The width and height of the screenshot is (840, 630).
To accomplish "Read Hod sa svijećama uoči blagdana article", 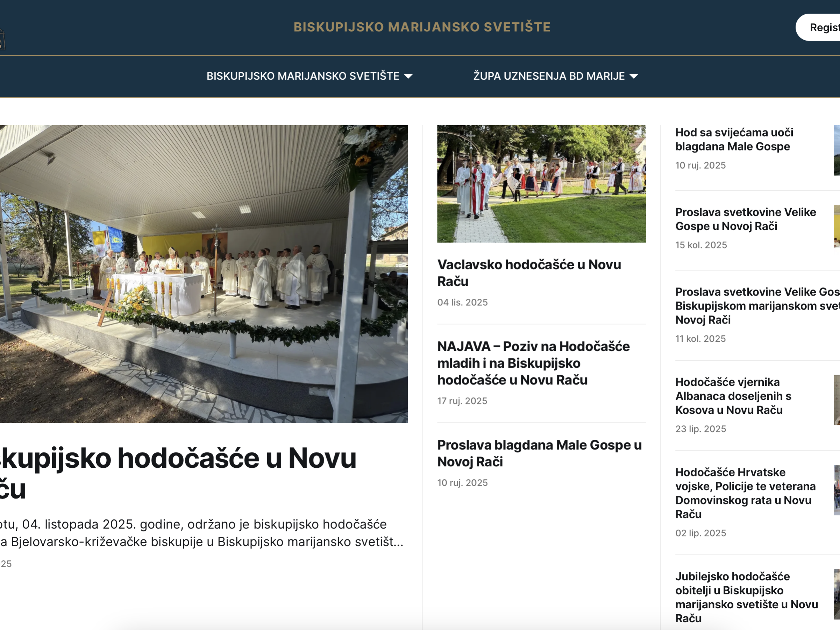I will (734, 139).
